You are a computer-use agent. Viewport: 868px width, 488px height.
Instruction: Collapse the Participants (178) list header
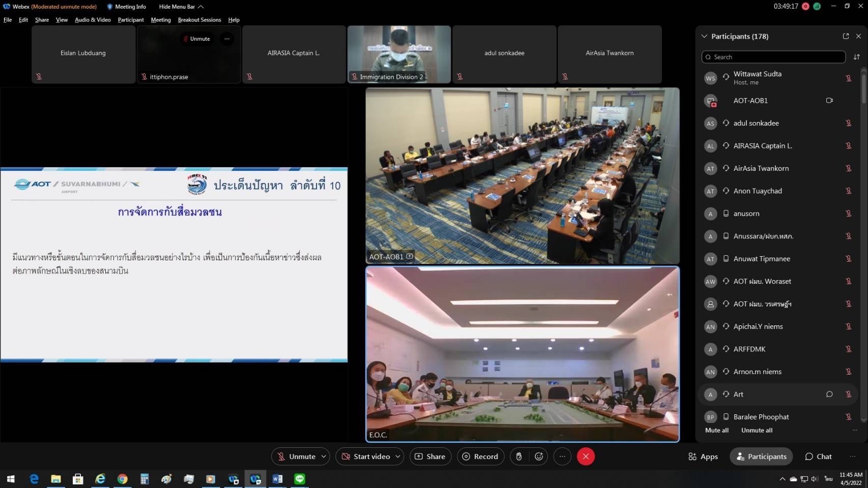(x=704, y=36)
